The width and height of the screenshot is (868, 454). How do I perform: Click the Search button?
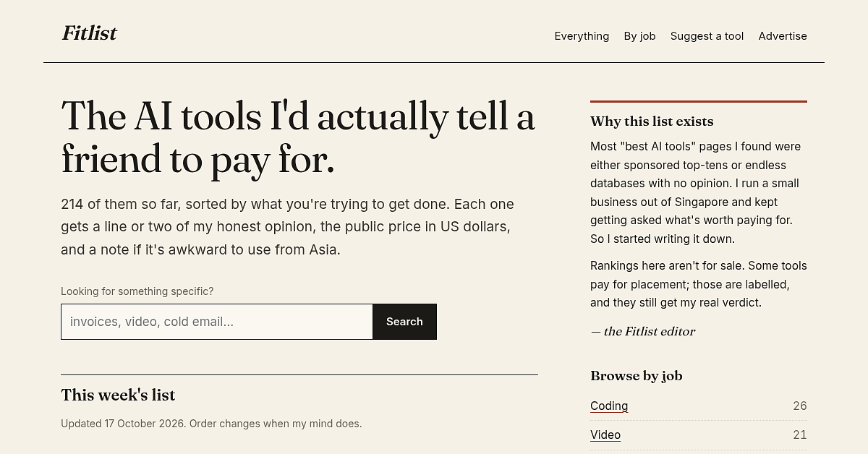[404, 322]
